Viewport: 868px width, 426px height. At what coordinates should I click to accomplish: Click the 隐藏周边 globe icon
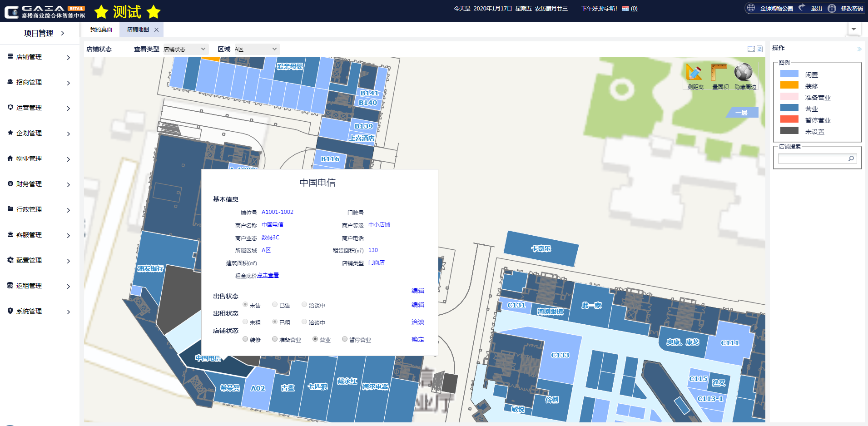coord(744,73)
